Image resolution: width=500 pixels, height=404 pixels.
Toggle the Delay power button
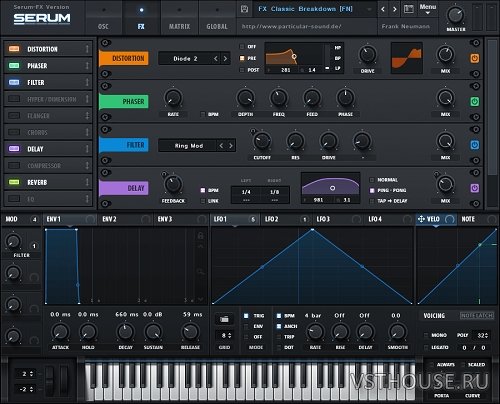pos(475,188)
